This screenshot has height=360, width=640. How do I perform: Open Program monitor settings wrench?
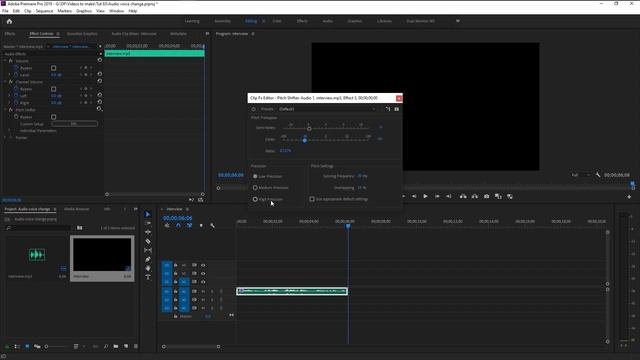point(598,175)
